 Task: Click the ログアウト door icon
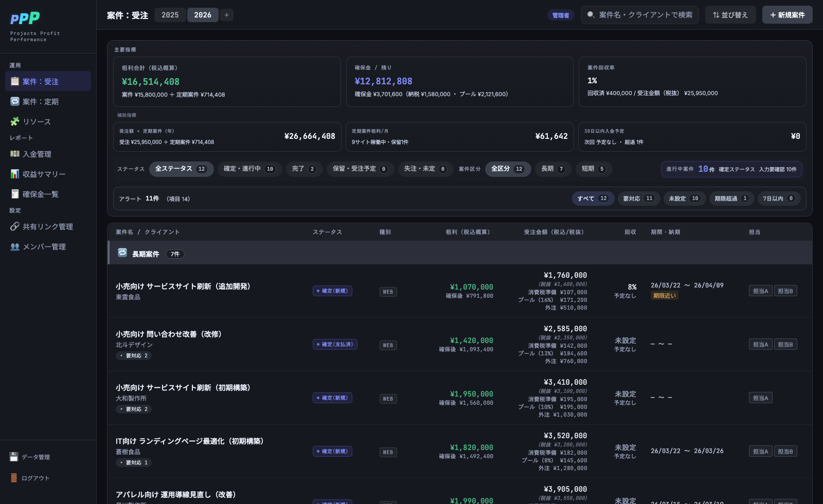pos(14,478)
